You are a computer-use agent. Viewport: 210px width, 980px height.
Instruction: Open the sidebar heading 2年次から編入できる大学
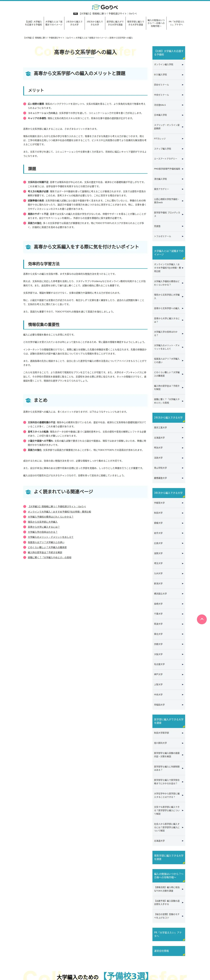(x=168, y=418)
